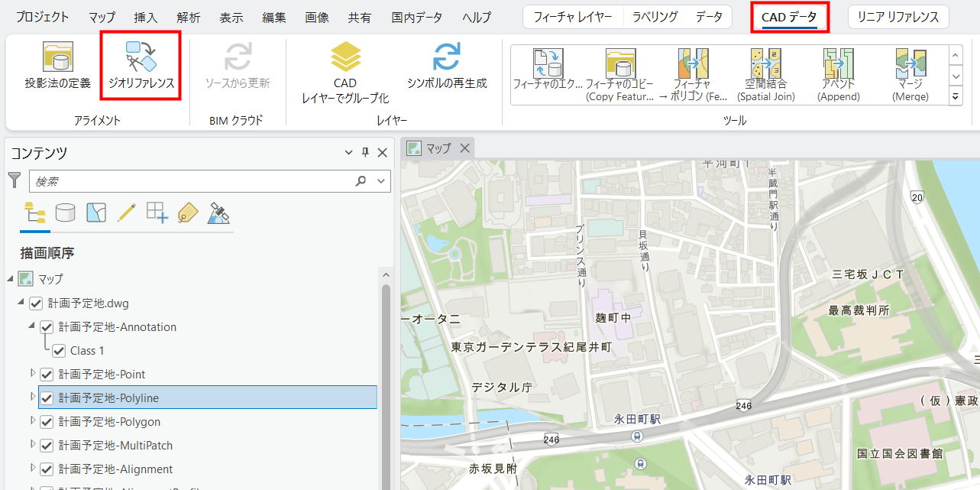Toggle 計画予定地-Polygon layer visibility

(x=46, y=422)
